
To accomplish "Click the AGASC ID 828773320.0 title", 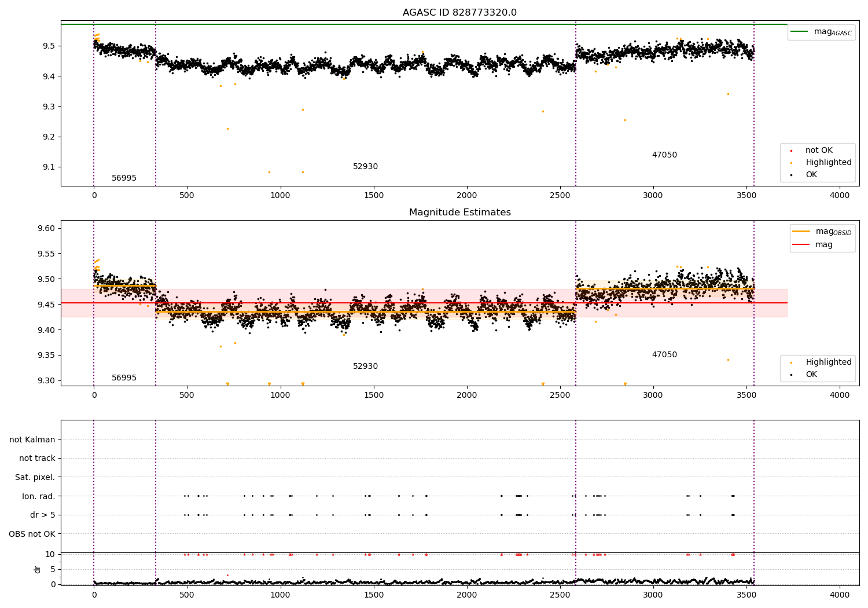I will (x=459, y=13).
